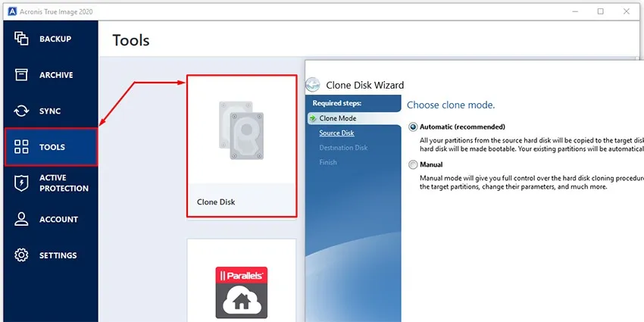Open ACTIVE PROTECTION in the sidebar
This screenshot has height=322, width=644.
[x=64, y=183]
